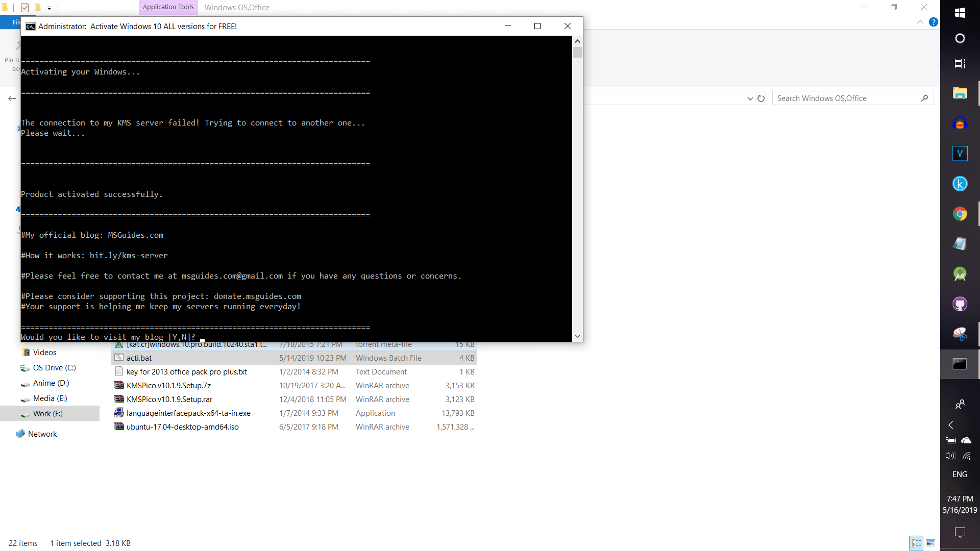Viewport: 980px width, 551px height.
Task: Open Wi-Fi settings from the tray
Action: (967, 456)
